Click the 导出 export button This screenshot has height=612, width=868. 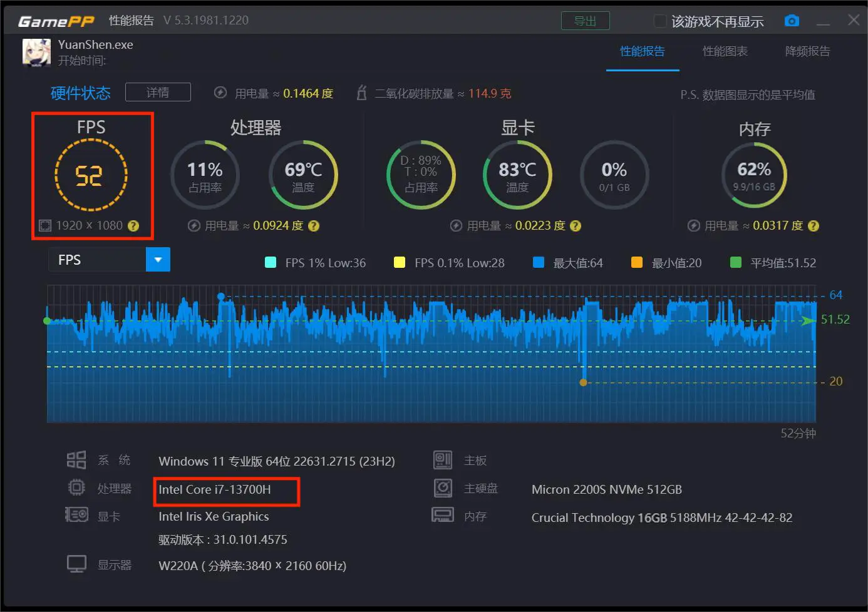pyautogui.click(x=585, y=21)
